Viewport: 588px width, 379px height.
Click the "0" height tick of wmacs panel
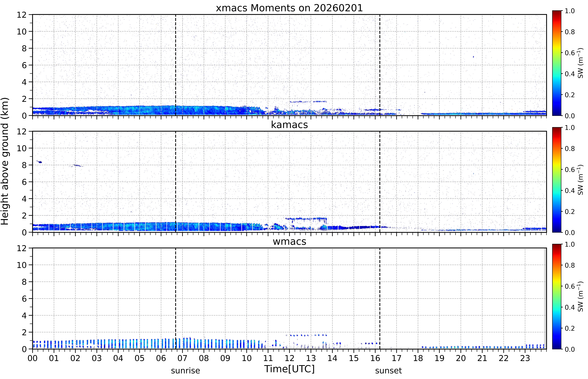24,349
